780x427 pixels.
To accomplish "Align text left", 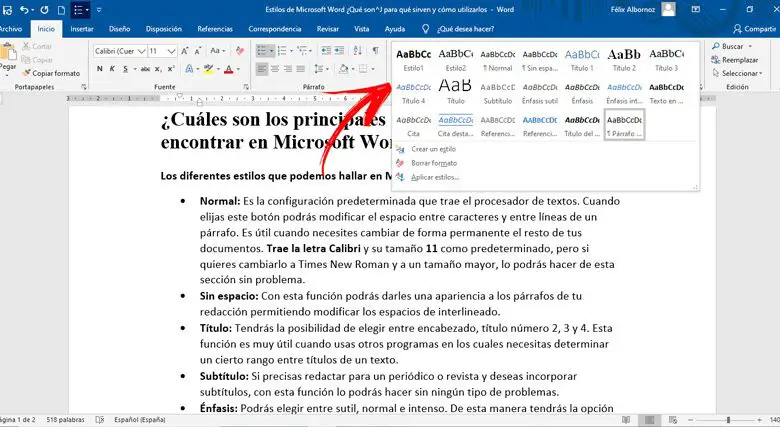I will pos(262,69).
